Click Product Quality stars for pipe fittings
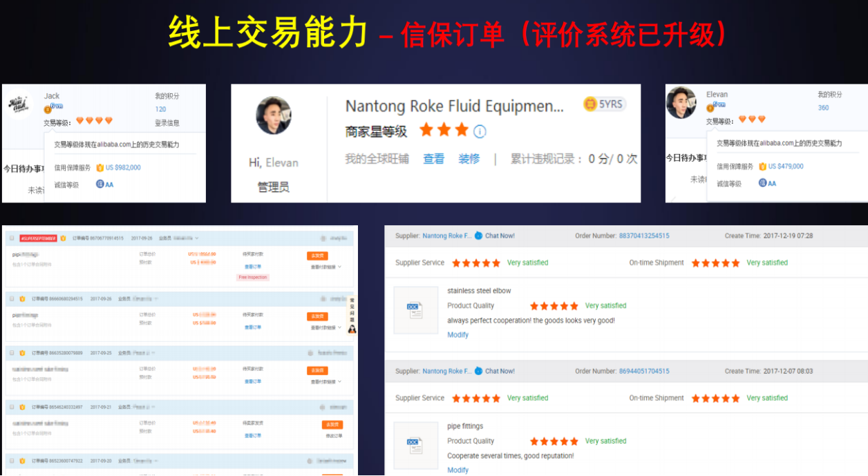This screenshot has height=476, width=868. 554,441
